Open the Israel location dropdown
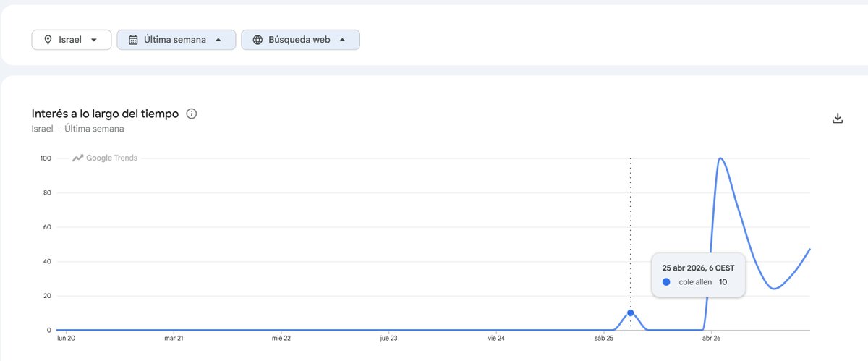This screenshot has height=361, width=868. [x=71, y=40]
